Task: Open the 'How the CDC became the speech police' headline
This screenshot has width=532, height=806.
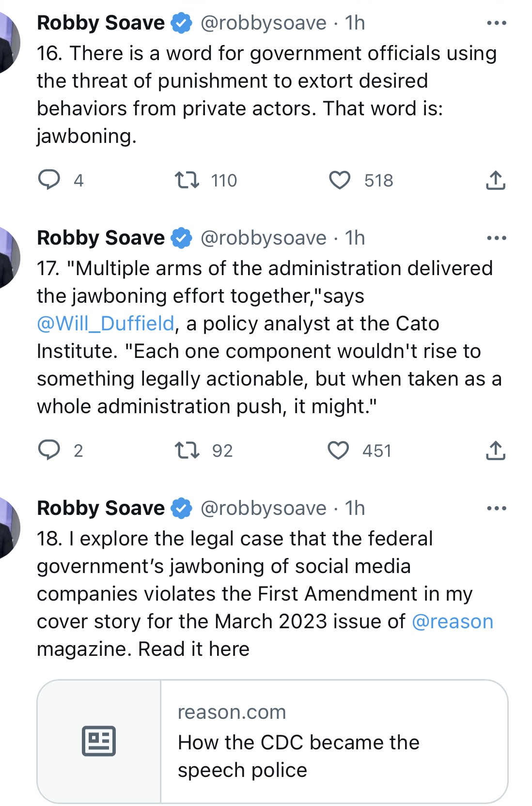Action: [x=298, y=756]
